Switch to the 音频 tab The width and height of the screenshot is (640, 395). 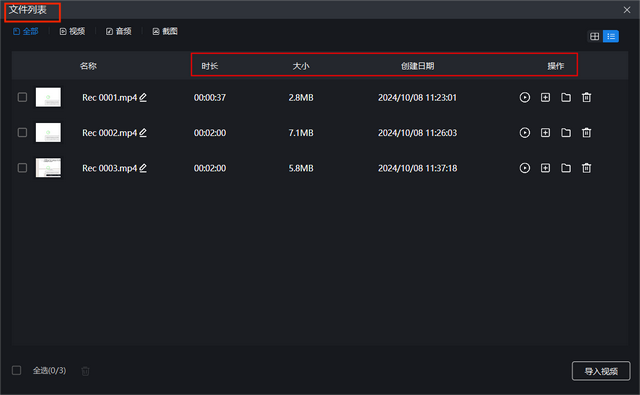click(119, 31)
